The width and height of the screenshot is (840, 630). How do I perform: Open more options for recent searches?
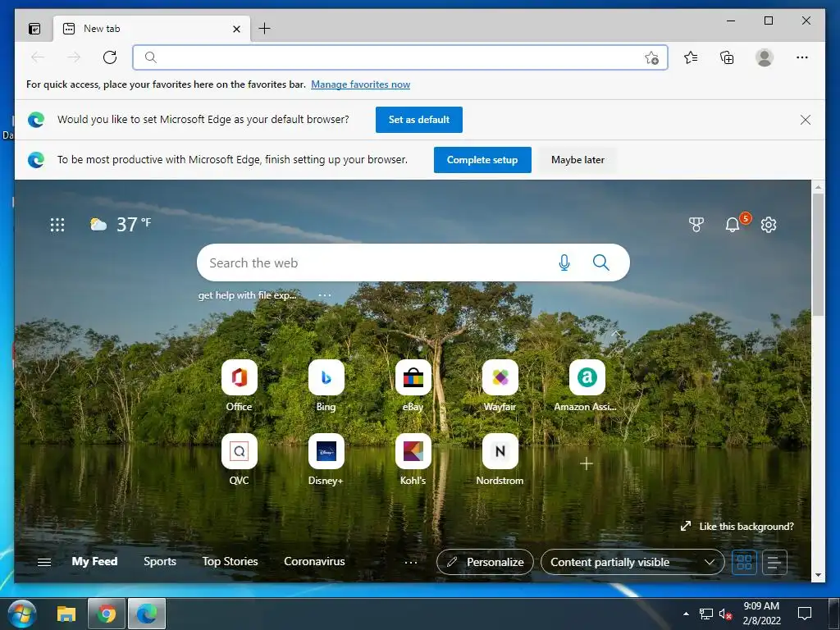point(325,295)
